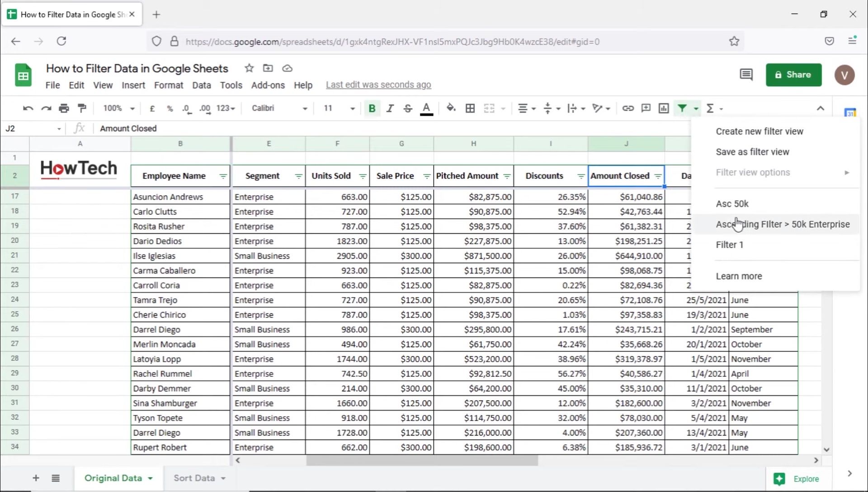This screenshot has width=868, height=492.
Task: Increase decimal places icon
Action: (x=205, y=109)
